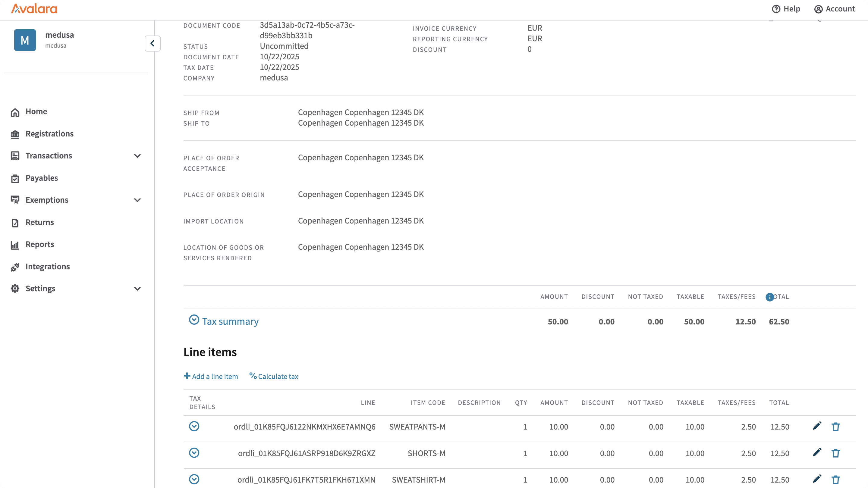
Task: Open Reports from the sidebar icon
Action: click(15, 245)
